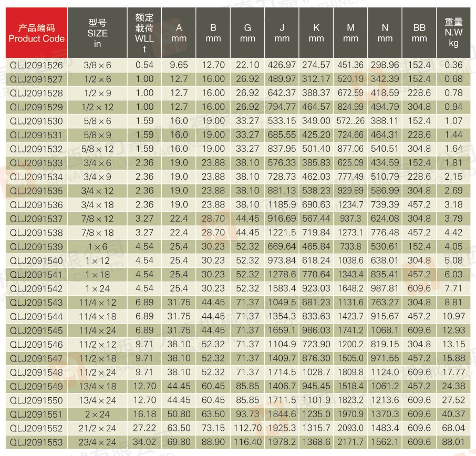Click the weight value 88.01
Viewport: 476px width, 456px height.
(453, 442)
